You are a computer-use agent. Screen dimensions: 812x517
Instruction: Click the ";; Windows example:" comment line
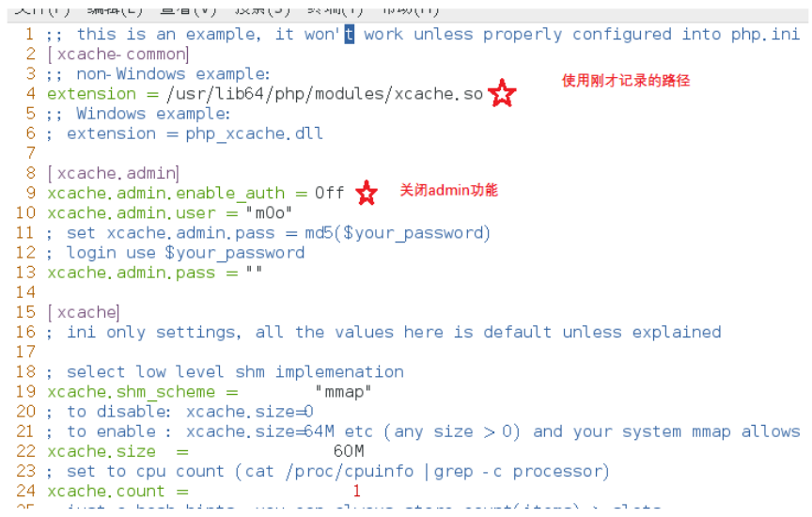coord(138,114)
